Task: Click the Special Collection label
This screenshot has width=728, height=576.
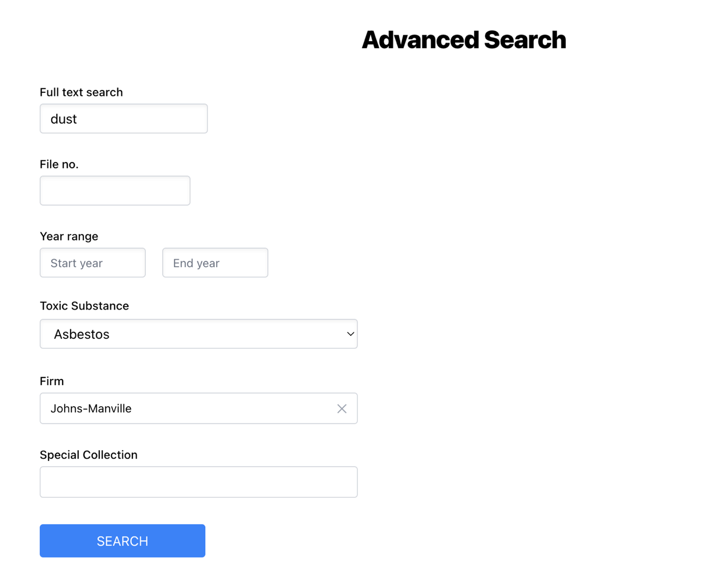Action: [x=89, y=455]
